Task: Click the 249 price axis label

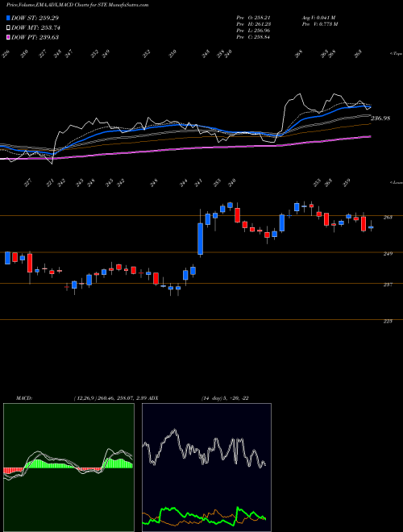Action: (388, 254)
